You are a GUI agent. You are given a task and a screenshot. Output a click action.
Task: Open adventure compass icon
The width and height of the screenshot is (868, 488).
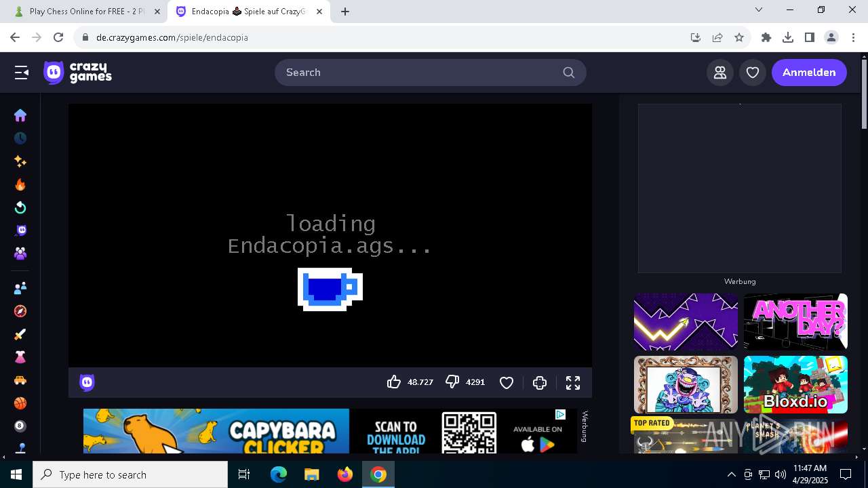[20, 311]
